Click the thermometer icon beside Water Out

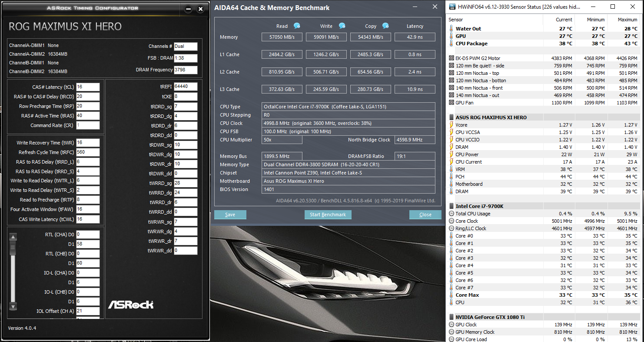[451, 29]
